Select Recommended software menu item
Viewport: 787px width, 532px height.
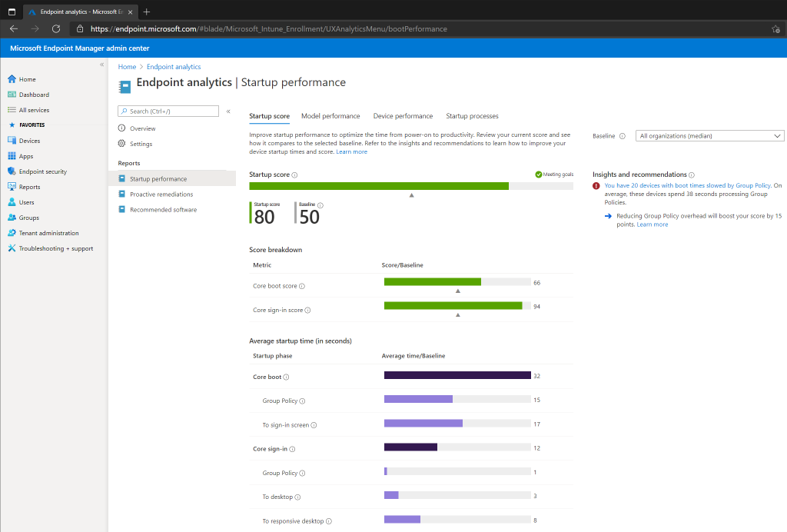(x=163, y=210)
